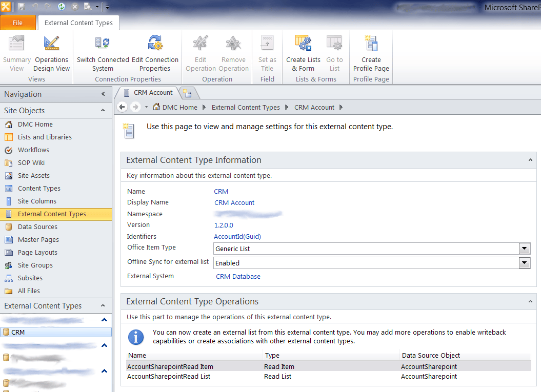Click the Stop icon in quick access toolbar
The image size is (541, 392).
point(75,7)
